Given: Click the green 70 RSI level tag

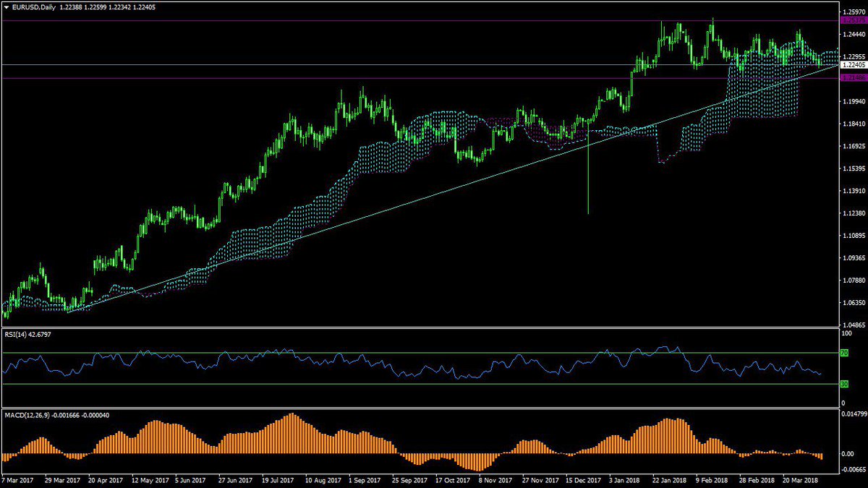Looking at the screenshot, I should pyautogui.click(x=844, y=353).
